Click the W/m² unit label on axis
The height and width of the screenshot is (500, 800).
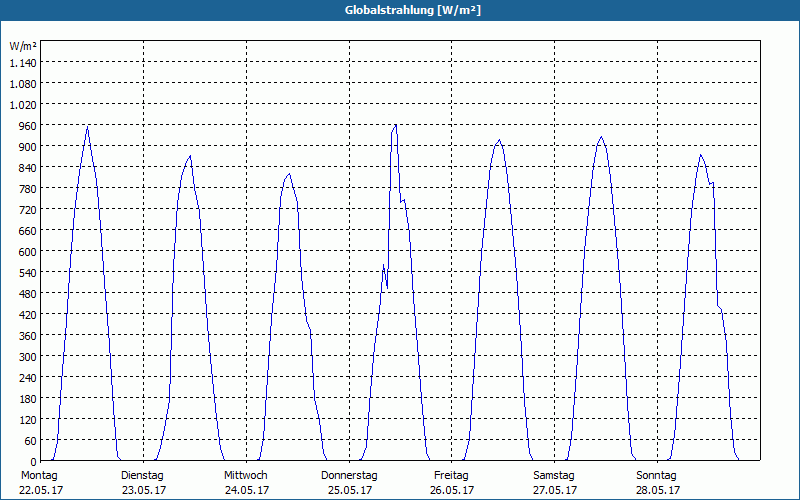23,46
